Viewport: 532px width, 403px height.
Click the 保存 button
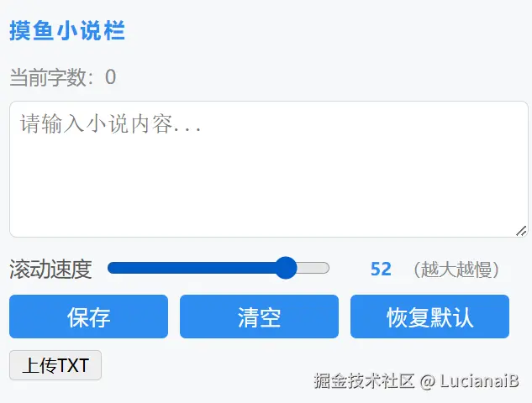pyautogui.click(x=88, y=317)
